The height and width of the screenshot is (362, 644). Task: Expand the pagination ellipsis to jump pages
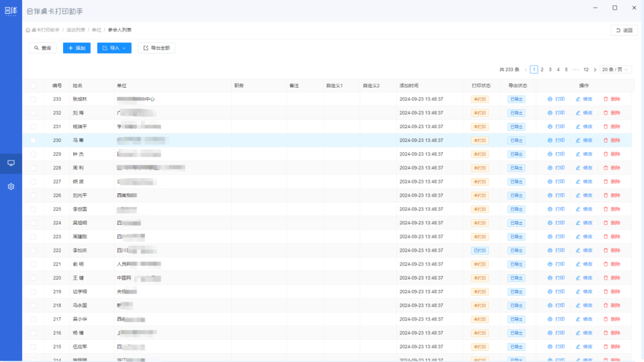[x=576, y=70]
